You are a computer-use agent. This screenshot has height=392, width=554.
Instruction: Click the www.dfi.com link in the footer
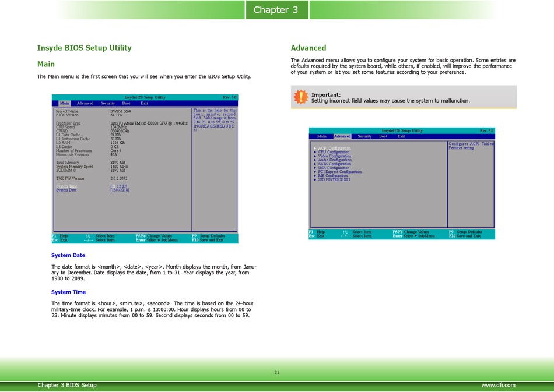(498, 385)
